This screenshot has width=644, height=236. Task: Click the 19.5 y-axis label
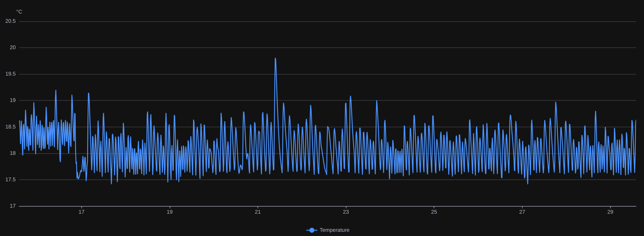10,74
